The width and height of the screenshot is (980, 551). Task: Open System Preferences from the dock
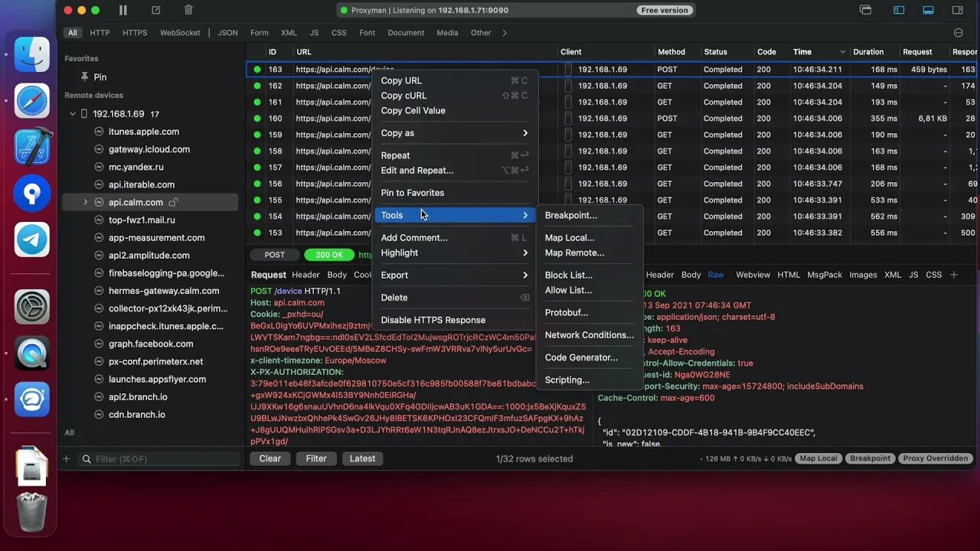[x=32, y=307]
